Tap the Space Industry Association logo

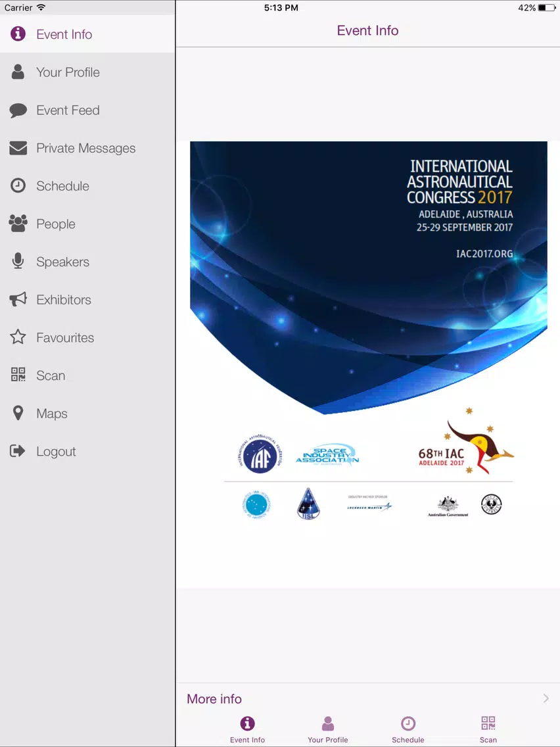click(x=327, y=454)
